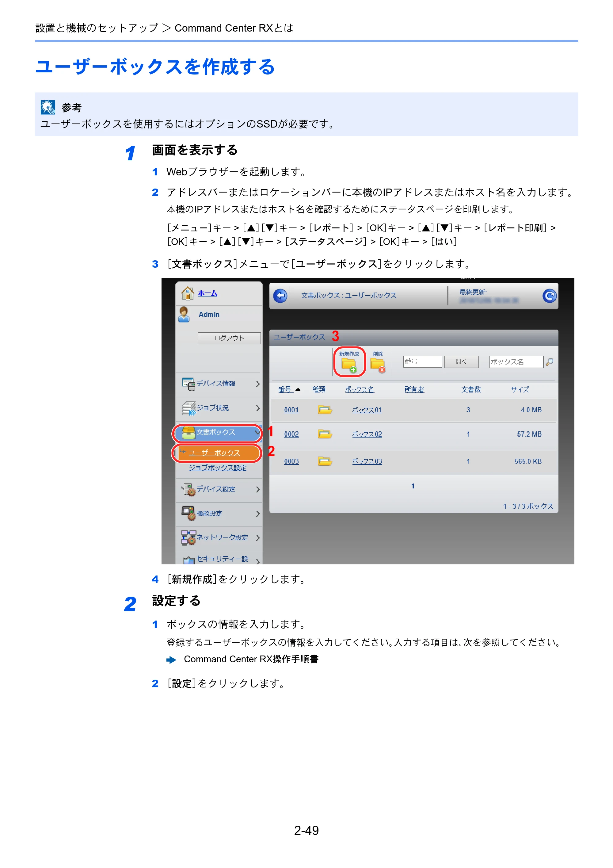
Task: Expand the デバイス情報 menu chevron
Action: 258,384
